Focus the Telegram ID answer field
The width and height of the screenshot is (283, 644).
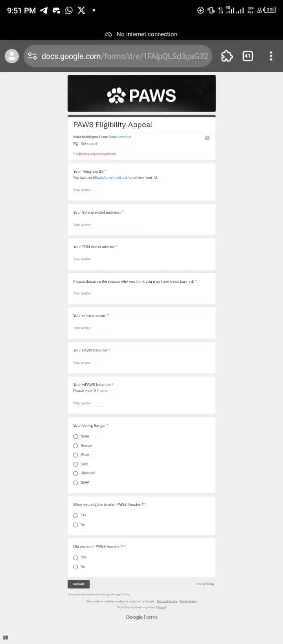click(106, 190)
